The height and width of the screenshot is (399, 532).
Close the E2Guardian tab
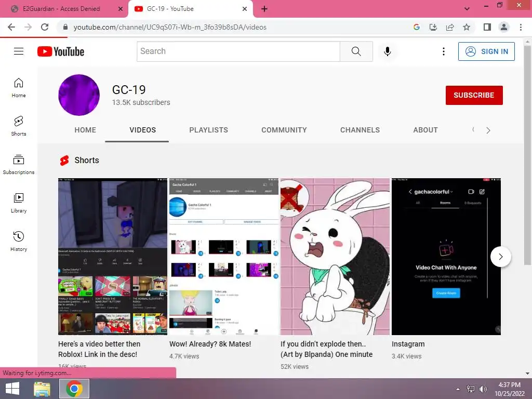(120, 9)
